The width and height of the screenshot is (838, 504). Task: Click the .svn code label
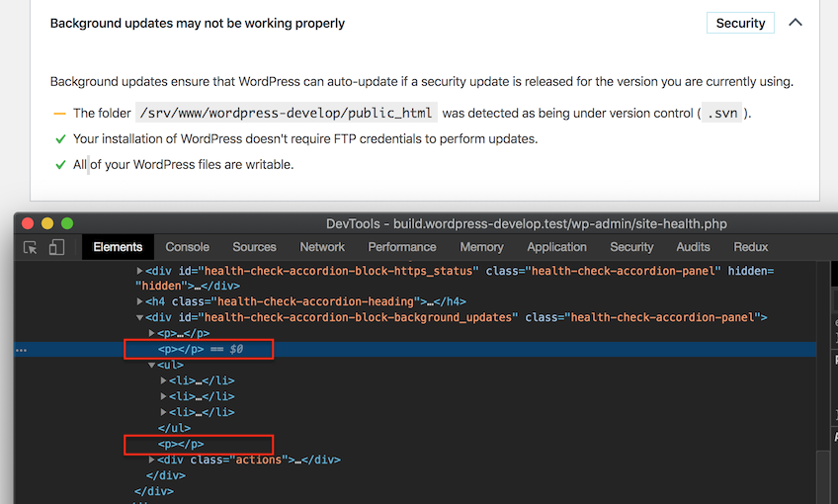(722, 113)
